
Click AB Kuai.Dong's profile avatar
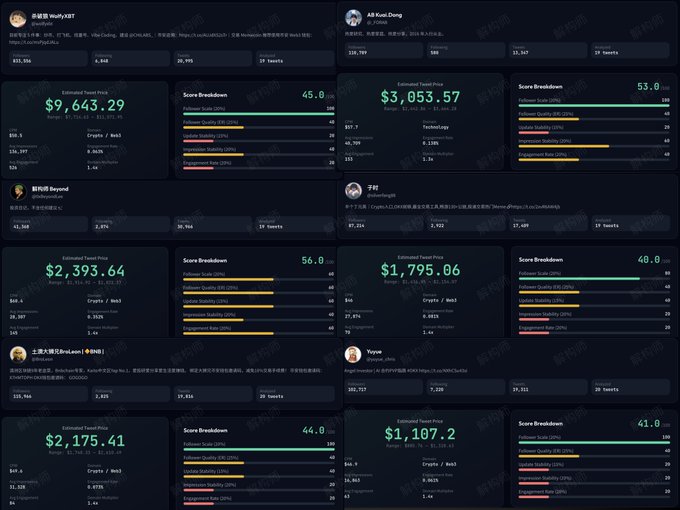pyautogui.click(x=354, y=18)
